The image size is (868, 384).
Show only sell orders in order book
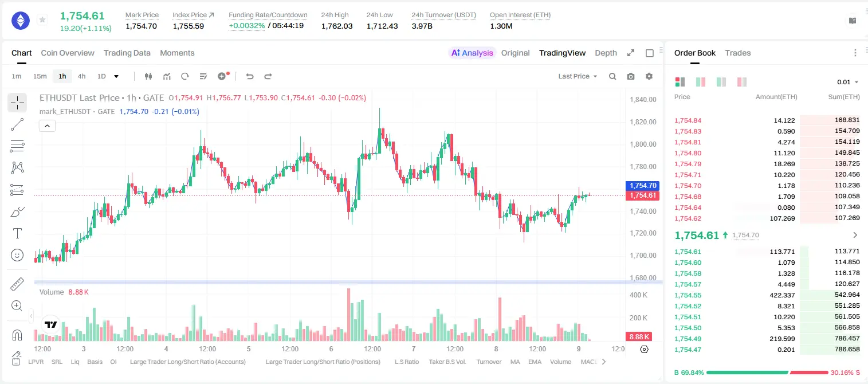coord(741,82)
